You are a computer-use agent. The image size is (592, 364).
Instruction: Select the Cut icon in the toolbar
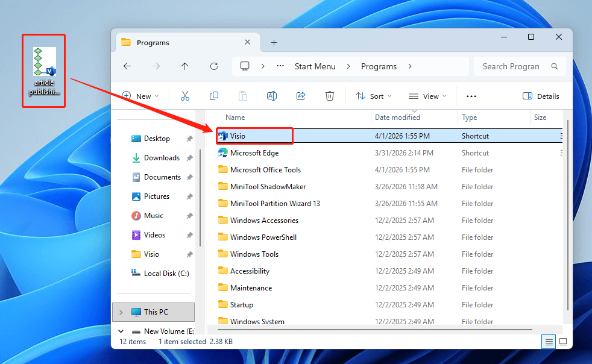coord(184,96)
